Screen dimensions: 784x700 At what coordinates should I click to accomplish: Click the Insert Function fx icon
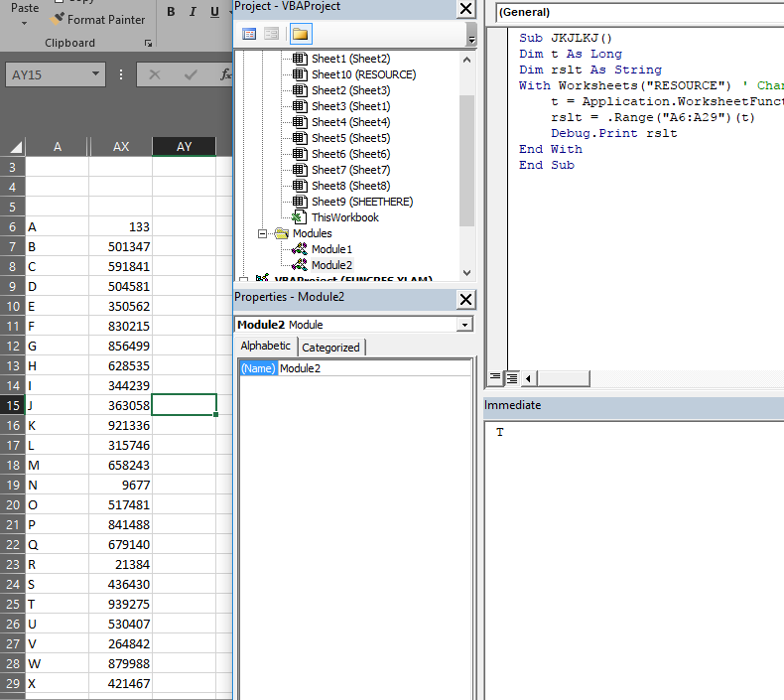[x=225, y=74]
